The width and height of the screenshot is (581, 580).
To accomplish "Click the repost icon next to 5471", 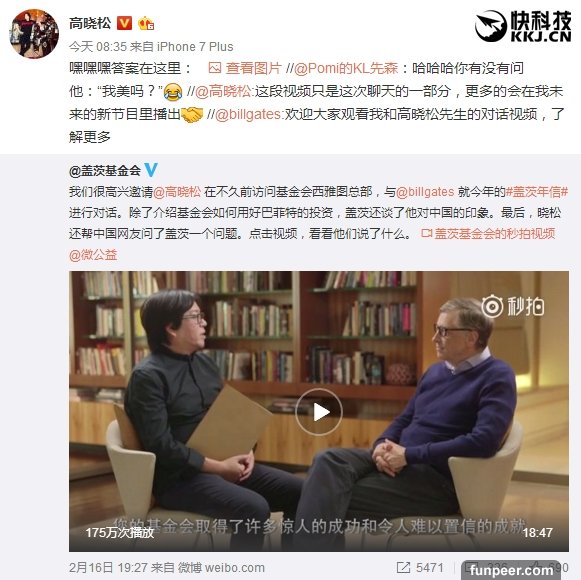I will (x=403, y=567).
